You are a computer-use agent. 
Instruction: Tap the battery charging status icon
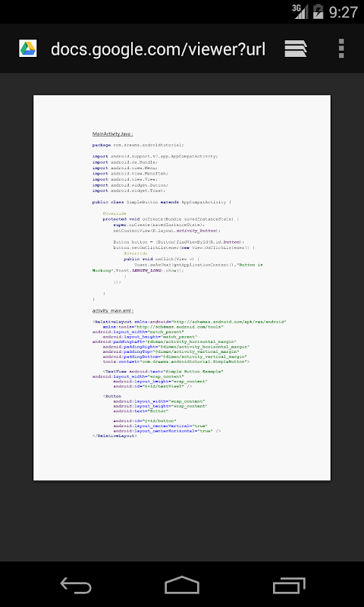tap(318, 11)
